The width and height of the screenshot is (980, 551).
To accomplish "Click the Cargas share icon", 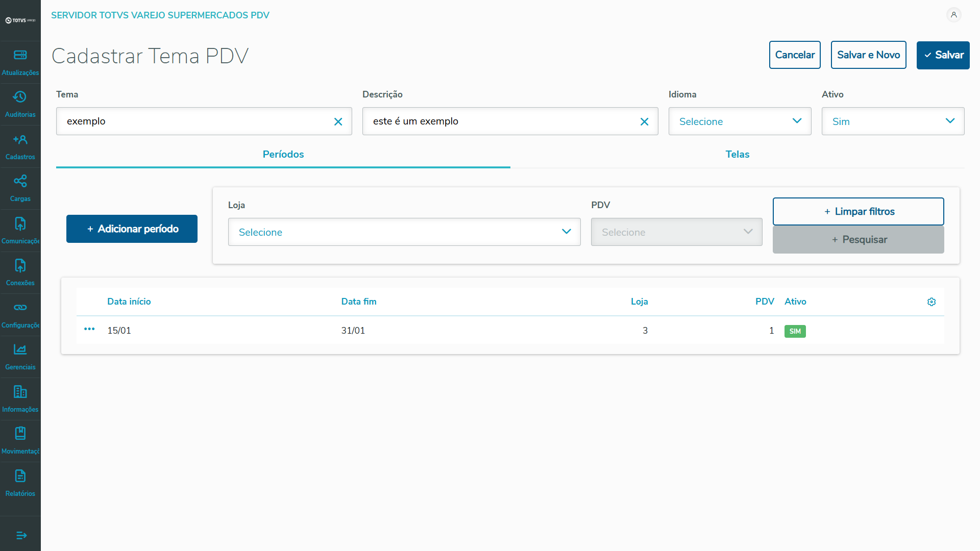I will (20, 181).
